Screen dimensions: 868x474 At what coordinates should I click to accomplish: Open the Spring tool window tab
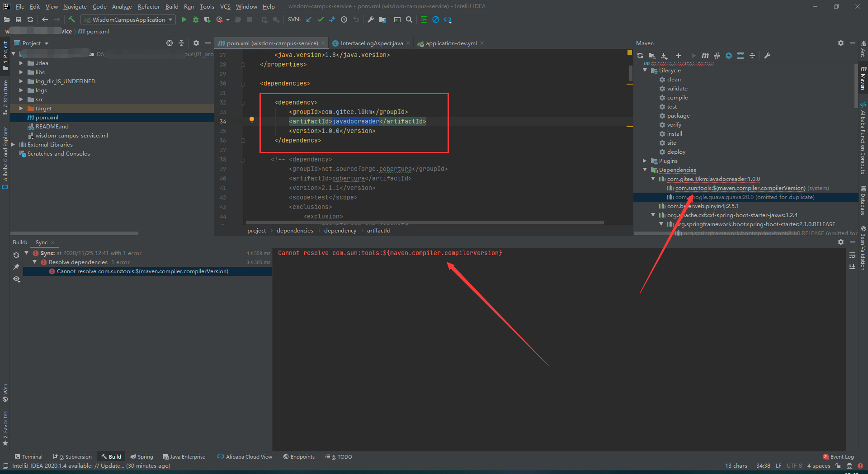[x=142, y=456]
